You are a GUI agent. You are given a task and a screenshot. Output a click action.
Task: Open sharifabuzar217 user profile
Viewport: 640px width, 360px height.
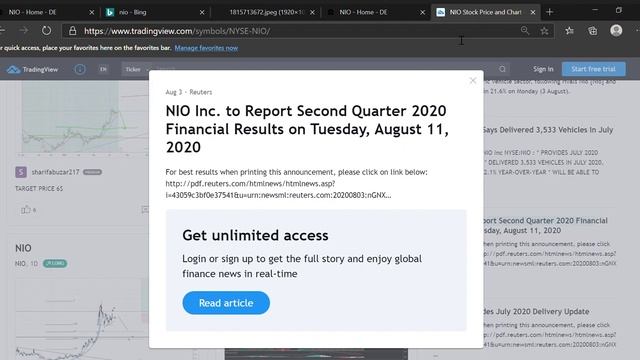coord(56,172)
